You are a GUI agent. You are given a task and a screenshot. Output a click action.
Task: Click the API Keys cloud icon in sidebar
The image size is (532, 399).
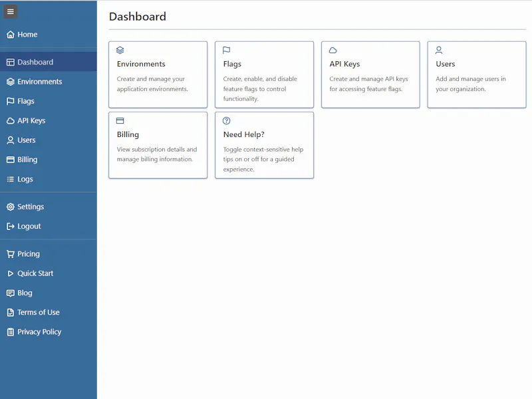tap(11, 121)
